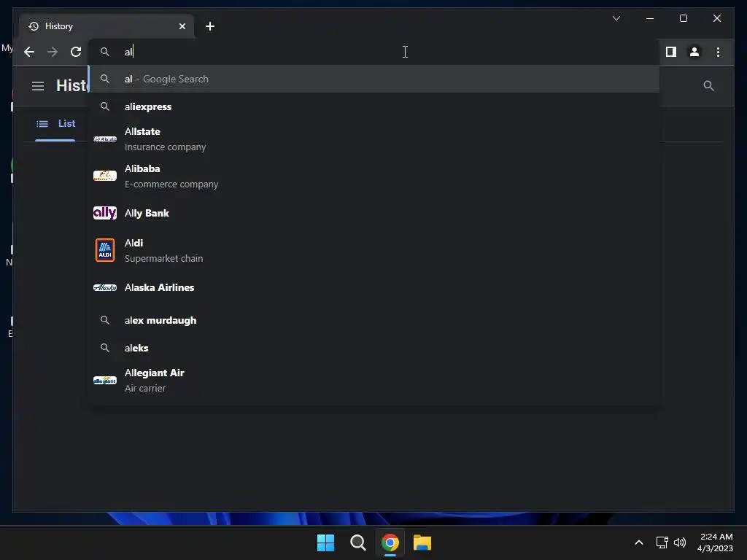Open the Windows Start menu
This screenshot has height=560, width=747.
[325, 542]
